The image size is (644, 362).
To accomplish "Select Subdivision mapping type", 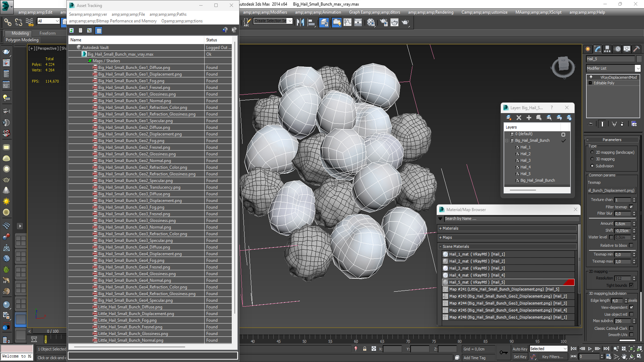I will tap(592, 166).
